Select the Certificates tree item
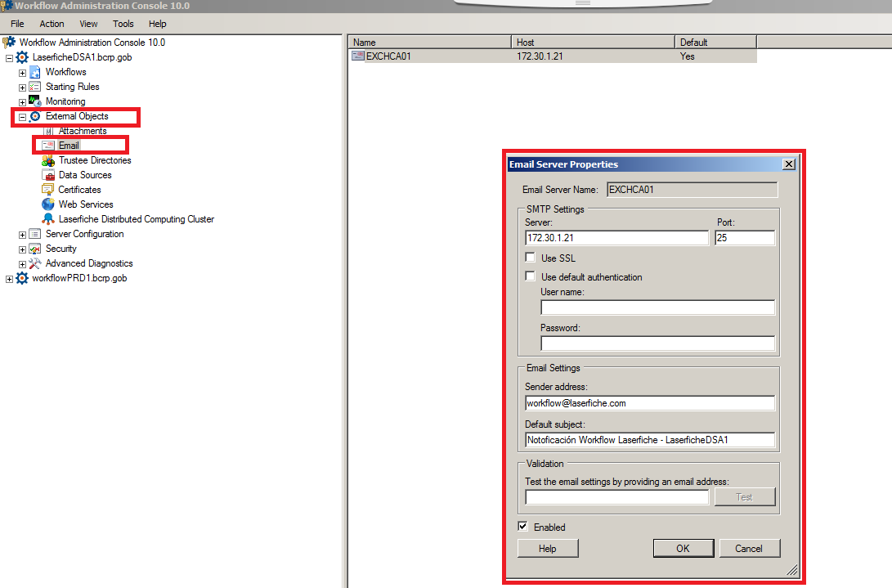Image resolution: width=892 pixels, height=588 pixels. (79, 190)
